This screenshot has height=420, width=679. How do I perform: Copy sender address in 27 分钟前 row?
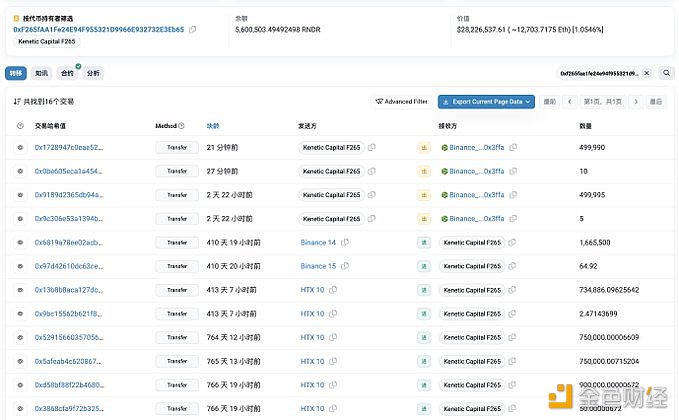[372, 171]
